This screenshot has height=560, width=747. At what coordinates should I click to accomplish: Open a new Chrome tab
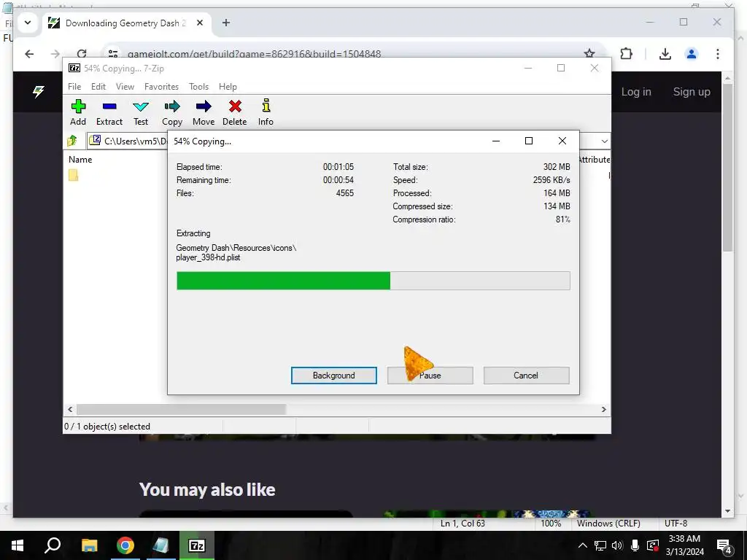226,23
